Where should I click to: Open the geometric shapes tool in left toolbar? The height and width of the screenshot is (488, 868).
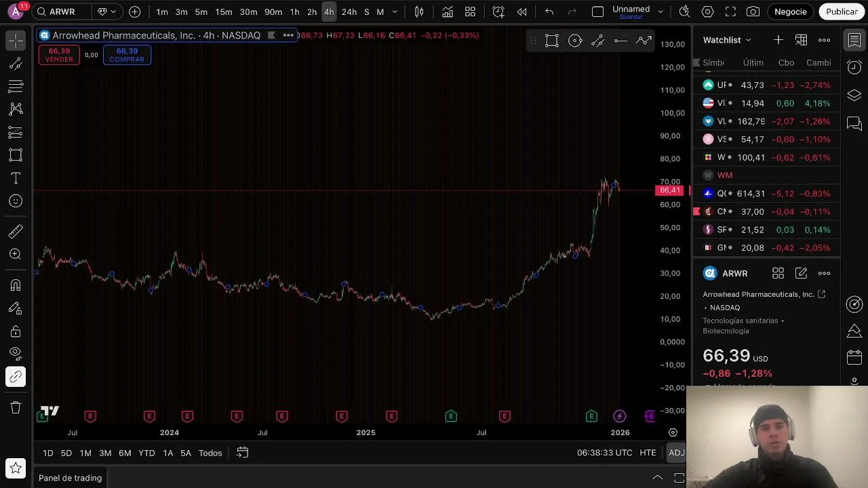click(16, 155)
